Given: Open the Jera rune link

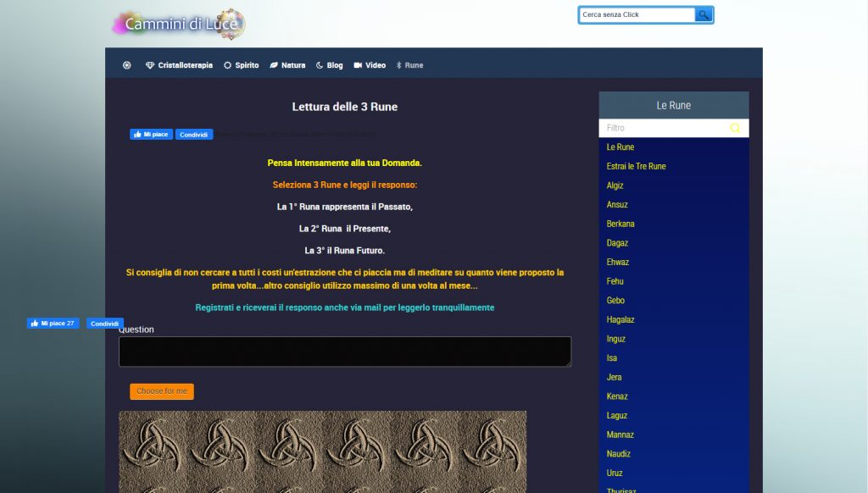Looking at the screenshot, I should (614, 377).
